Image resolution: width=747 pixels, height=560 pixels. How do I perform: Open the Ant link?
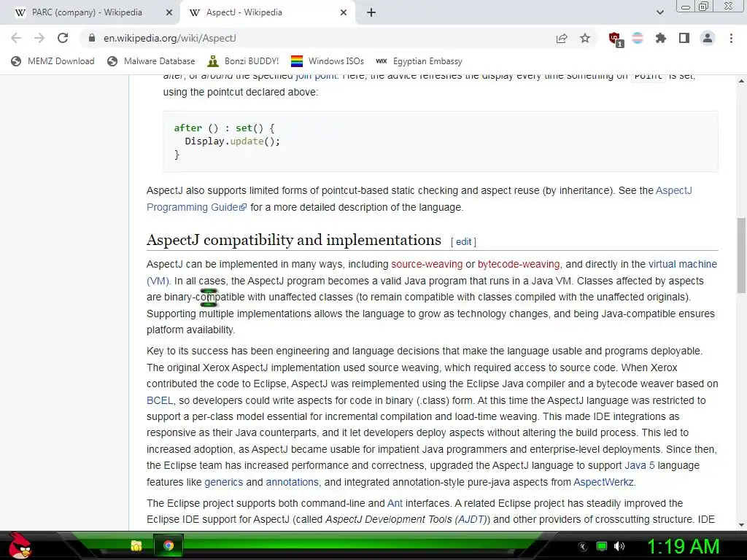(395, 503)
